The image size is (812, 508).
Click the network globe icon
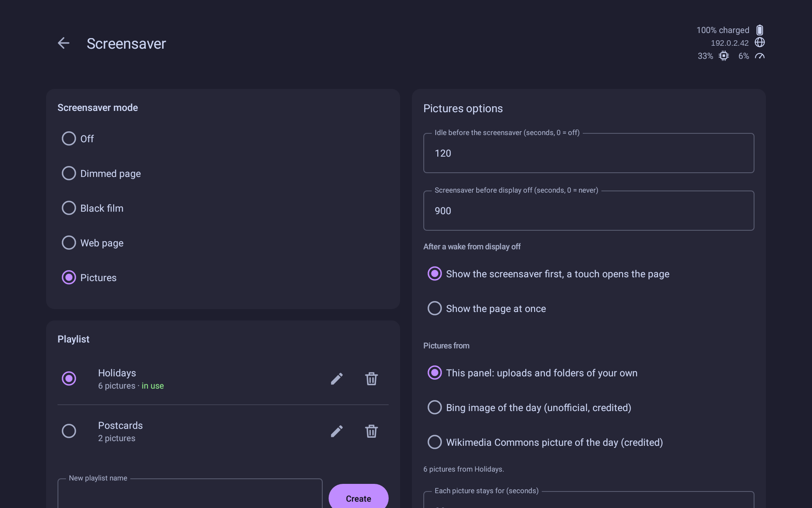(760, 42)
